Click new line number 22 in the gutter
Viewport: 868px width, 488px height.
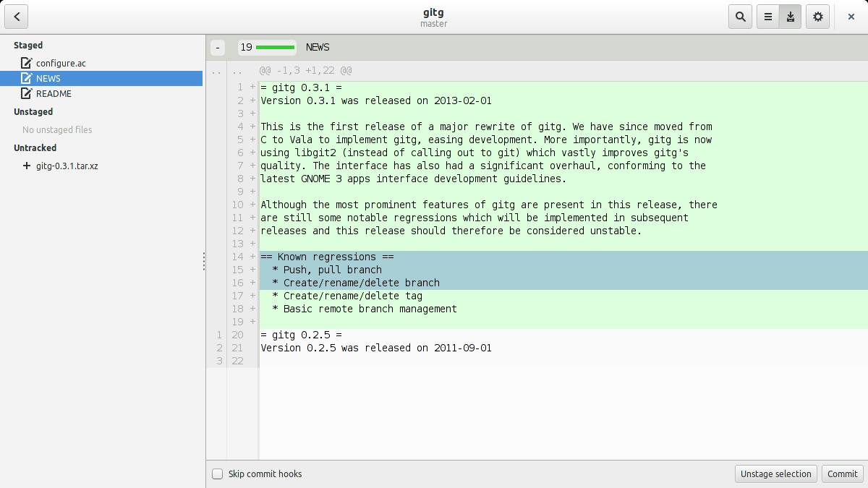point(237,361)
